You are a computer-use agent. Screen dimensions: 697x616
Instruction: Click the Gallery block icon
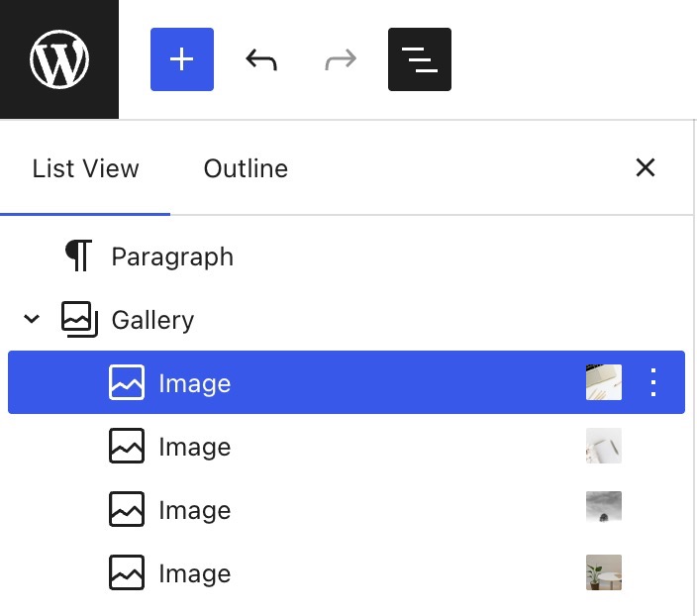coord(79,319)
